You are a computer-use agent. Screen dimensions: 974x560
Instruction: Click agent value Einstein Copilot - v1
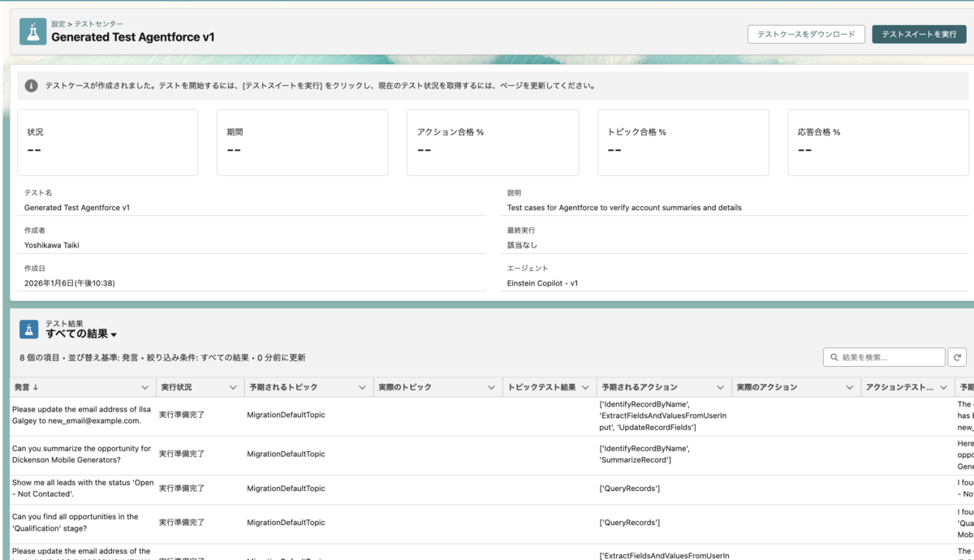pyautogui.click(x=542, y=283)
